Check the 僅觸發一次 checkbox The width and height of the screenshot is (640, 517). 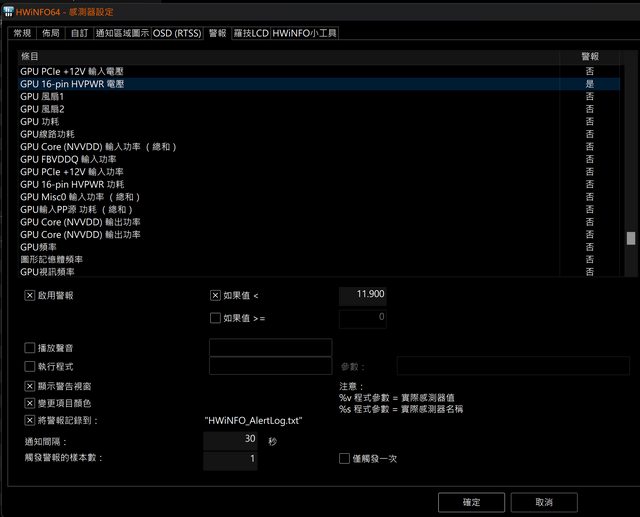[x=345, y=459]
